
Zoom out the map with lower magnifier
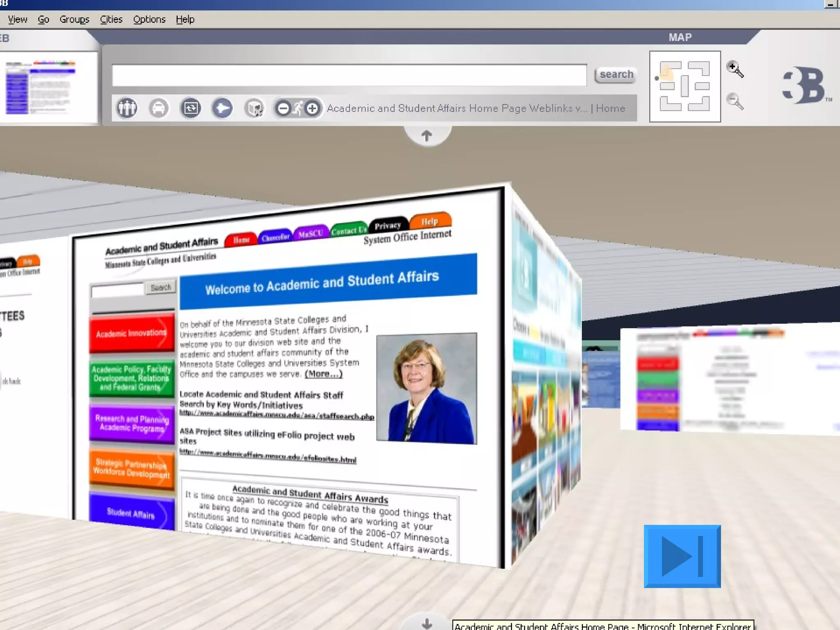point(735,101)
